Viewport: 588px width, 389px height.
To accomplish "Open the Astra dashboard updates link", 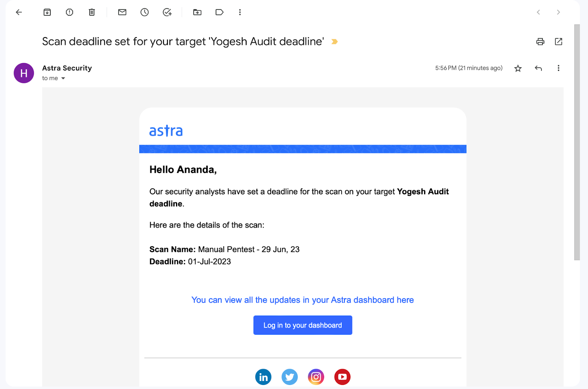I will tap(302, 300).
